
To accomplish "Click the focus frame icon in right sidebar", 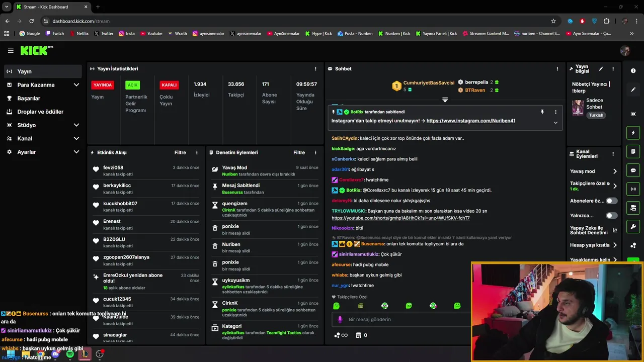I will [x=633, y=114].
